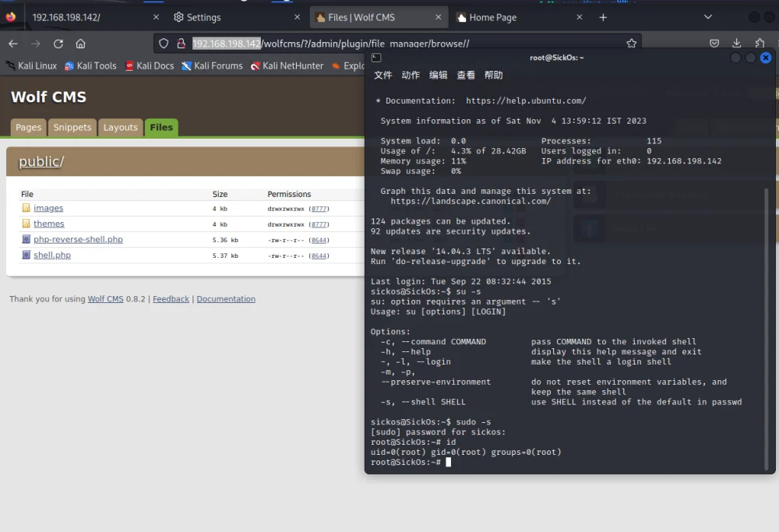Open a new browser tab
779x532 pixels.
click(603, 17)
